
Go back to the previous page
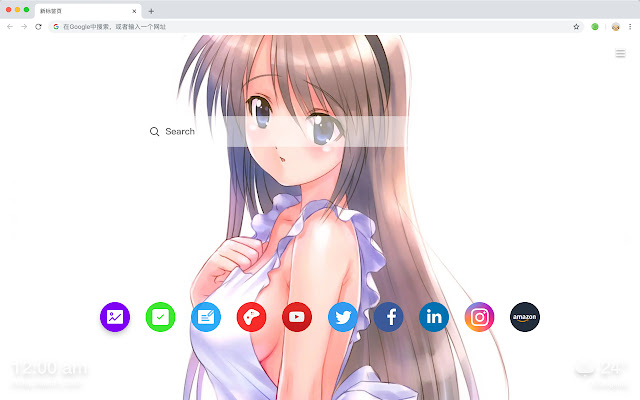click(10, 27)
